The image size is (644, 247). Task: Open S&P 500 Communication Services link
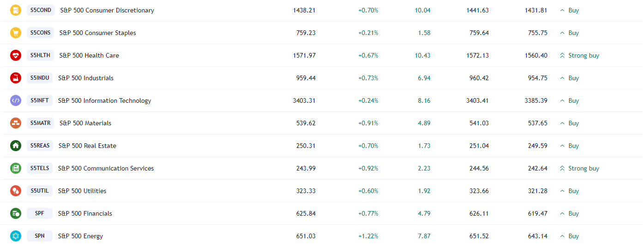pyautogui.click(x=106, y=168)
